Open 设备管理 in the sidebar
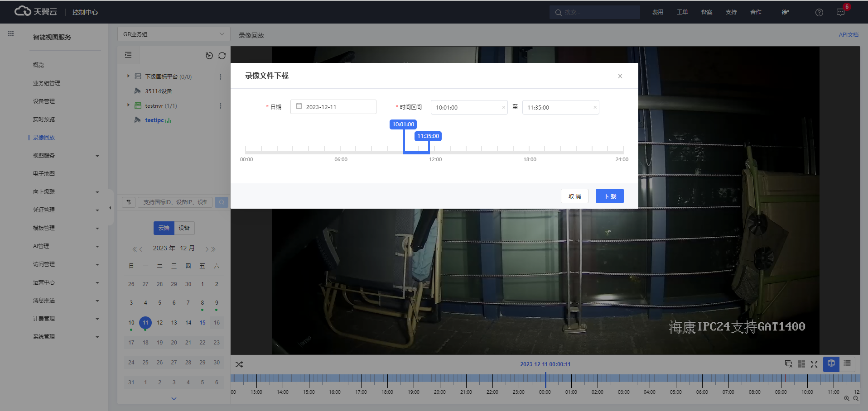The image size is (868, 411). (x=44, y=101)
